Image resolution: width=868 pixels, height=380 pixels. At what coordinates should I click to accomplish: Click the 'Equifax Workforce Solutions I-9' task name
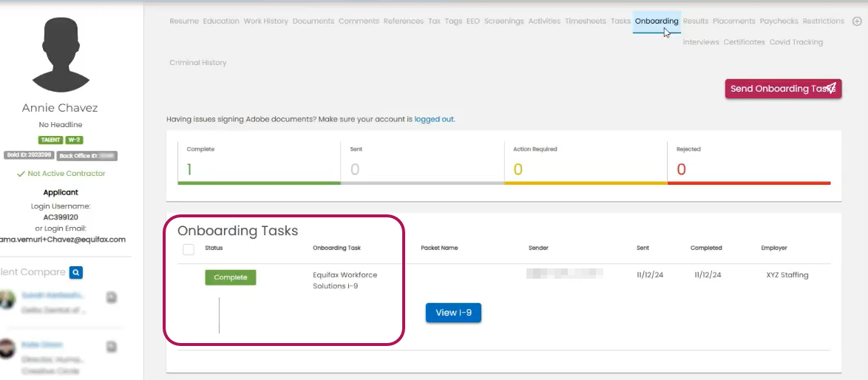tap(345, 280)
